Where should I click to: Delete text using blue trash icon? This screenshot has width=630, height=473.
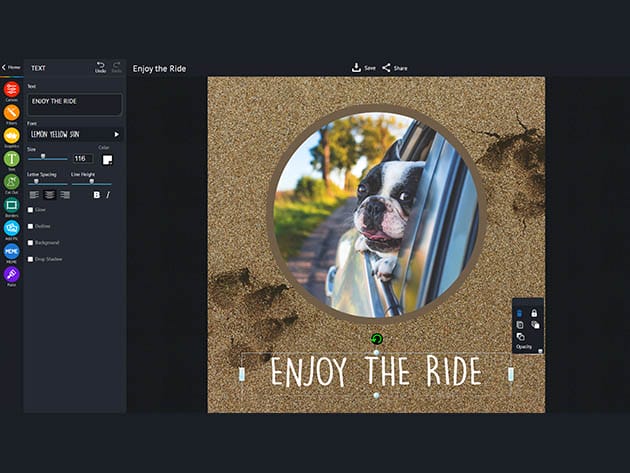[x=520, y=313]
